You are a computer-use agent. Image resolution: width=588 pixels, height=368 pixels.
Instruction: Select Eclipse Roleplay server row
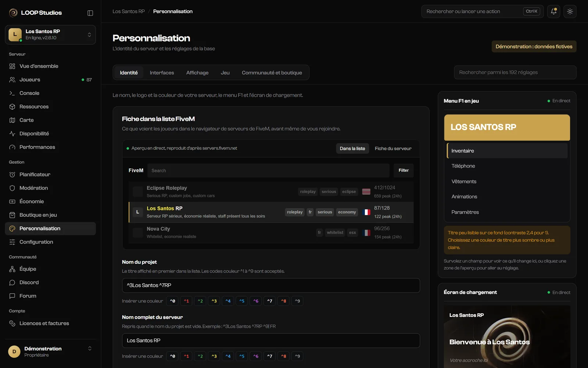pos(271,191)
